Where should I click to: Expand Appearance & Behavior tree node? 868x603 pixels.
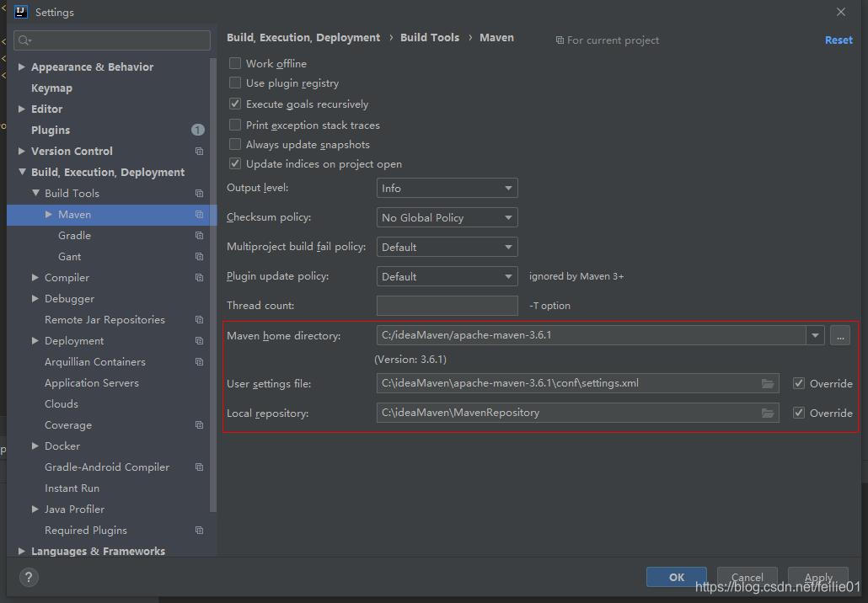[x=22, y=67]
